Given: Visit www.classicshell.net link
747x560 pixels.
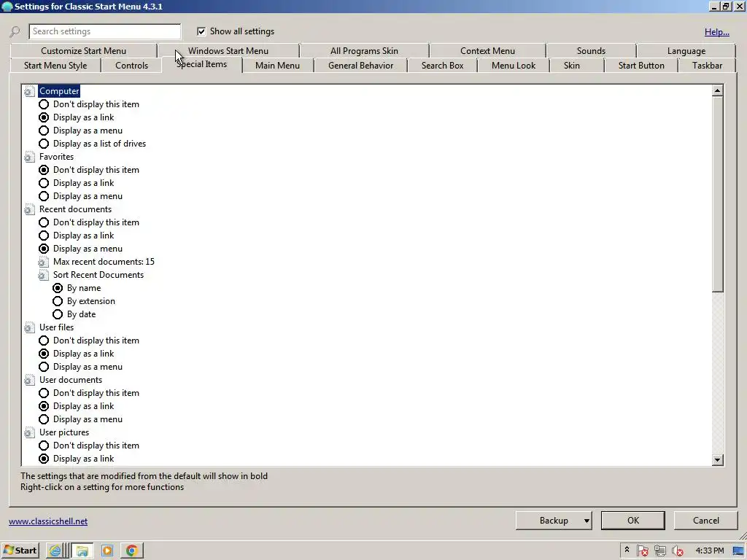Looking at the screenshot, I should tap(48, 521).
